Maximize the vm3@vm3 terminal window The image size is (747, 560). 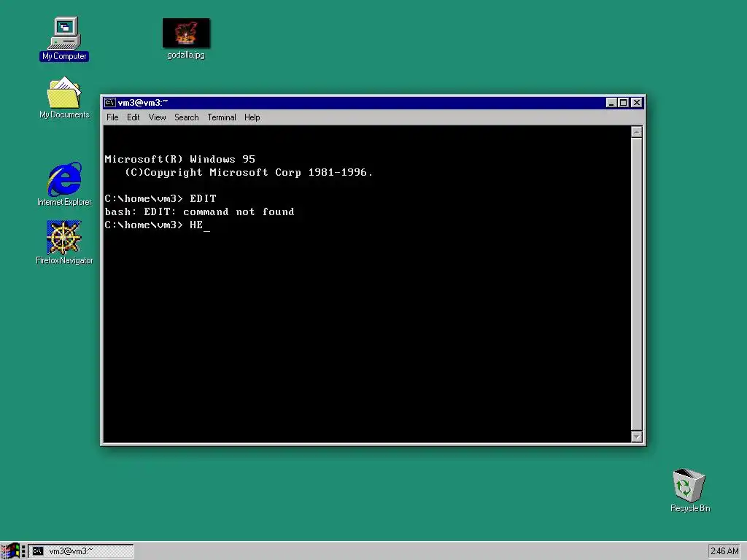(x=623, y=102)
